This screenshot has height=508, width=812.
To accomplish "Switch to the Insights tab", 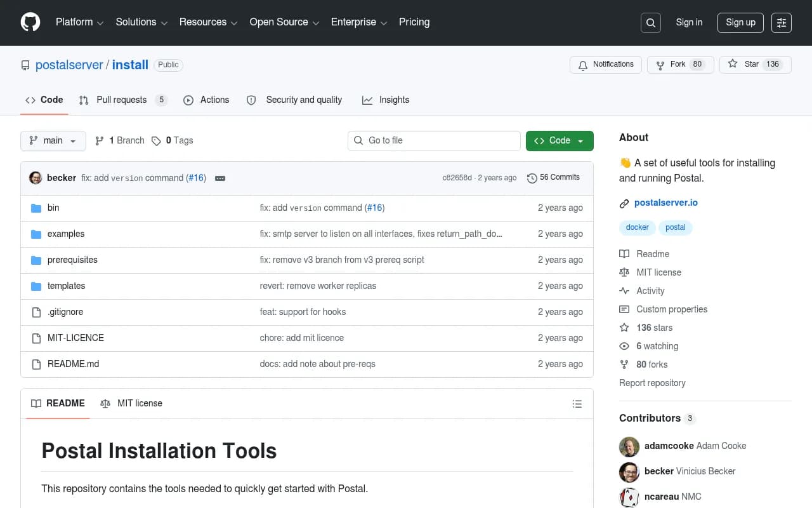I will pos(386,100).
